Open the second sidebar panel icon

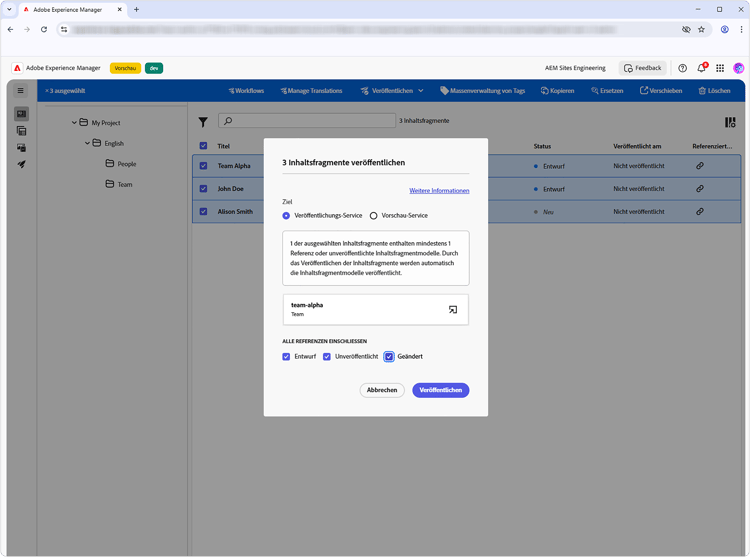(x=21, y=131)
